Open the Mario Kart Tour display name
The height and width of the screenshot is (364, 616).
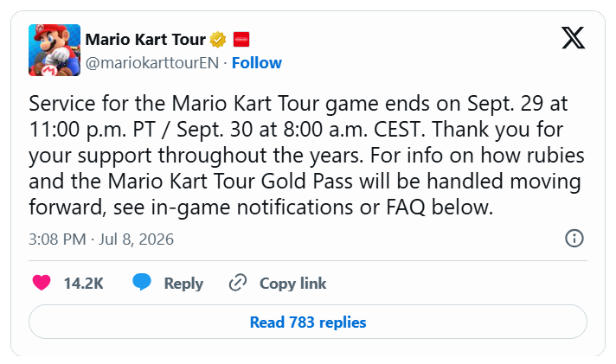tap(145, 39)
